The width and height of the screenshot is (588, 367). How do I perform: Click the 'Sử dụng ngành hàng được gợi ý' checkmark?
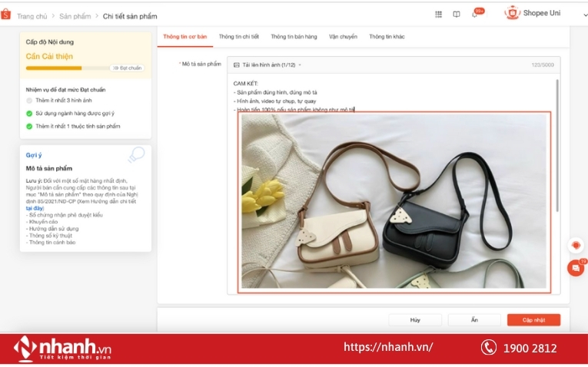click(29, 113)
